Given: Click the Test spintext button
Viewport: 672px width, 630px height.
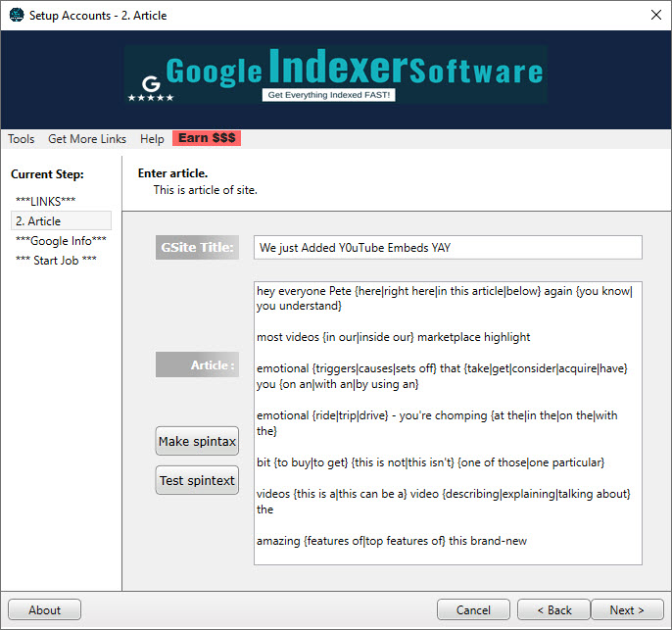Looking at the screenshot, I should click(197, 480).
